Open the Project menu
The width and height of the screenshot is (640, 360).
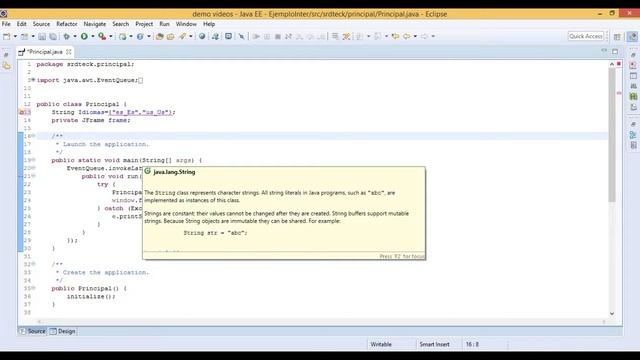(144, 24)
